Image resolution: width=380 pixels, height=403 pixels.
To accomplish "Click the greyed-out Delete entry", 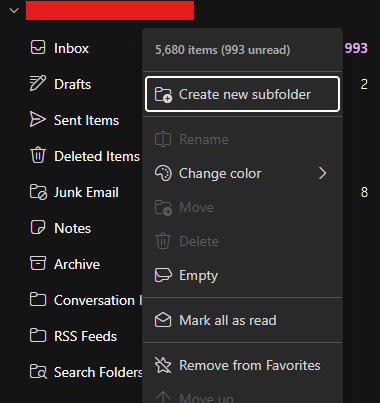I will 243,241.
